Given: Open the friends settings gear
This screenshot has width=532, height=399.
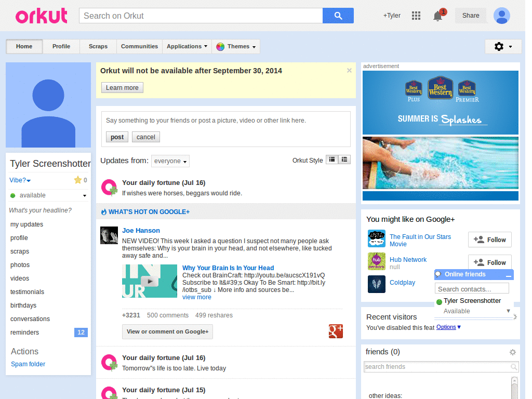Looking at the screenshot, I should click(x=513, y=352).
